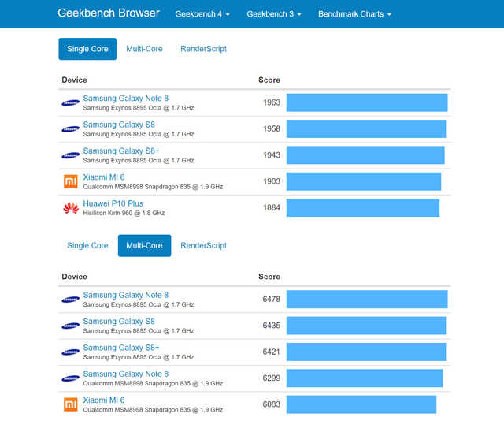
Task: Select the Single Core tab in the lower table
Action: [x=87, y=245]
